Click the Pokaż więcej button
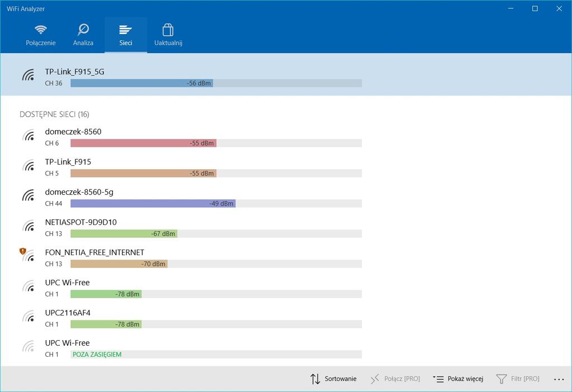The height and width of the screenshot is (392, 572). pyautogui.click(x=458, y=379)
